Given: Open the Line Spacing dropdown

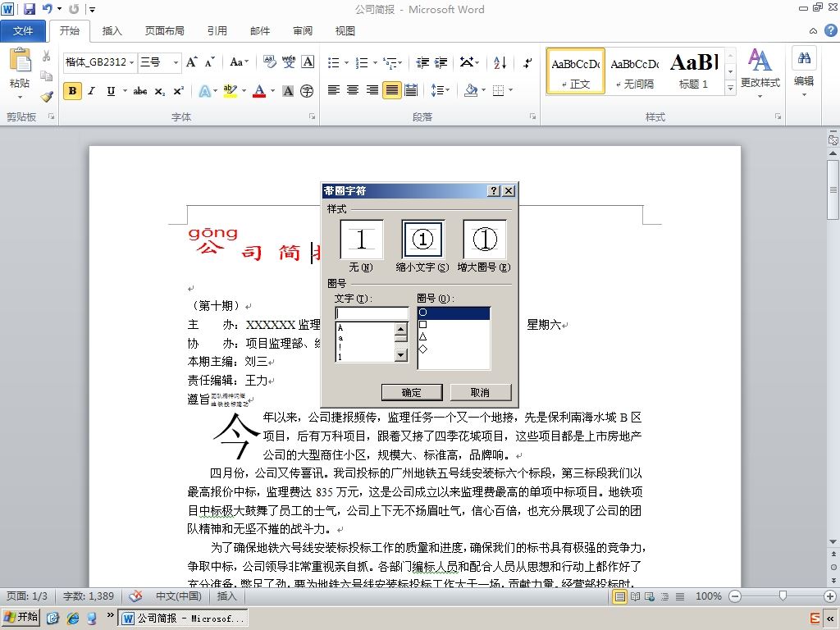Looking at the screenshot, I should coord(440,90).
